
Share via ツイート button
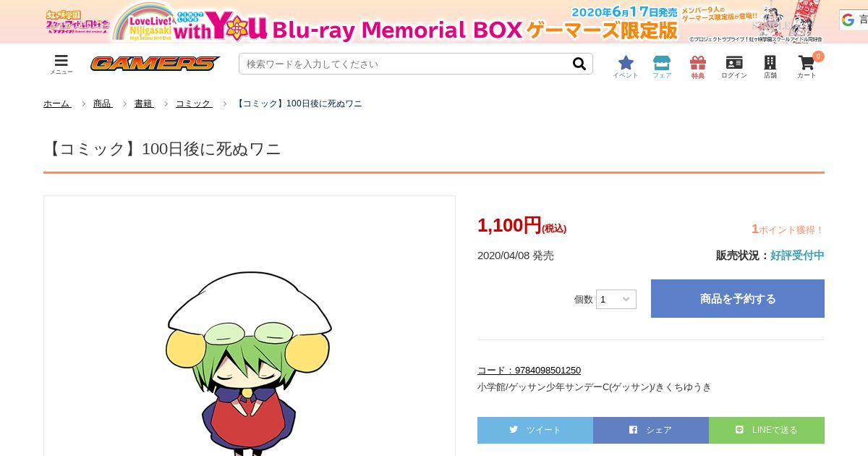point(535,430)
